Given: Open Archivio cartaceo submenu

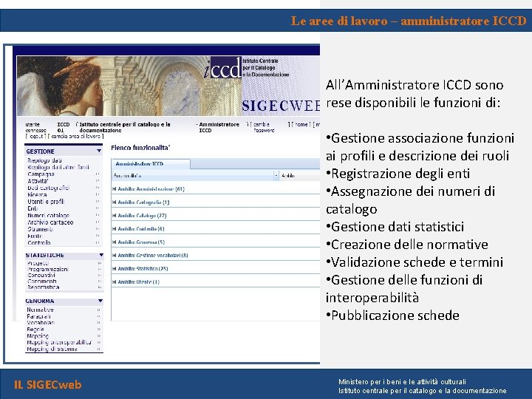Looking at the screenshot, I should 50,222.
